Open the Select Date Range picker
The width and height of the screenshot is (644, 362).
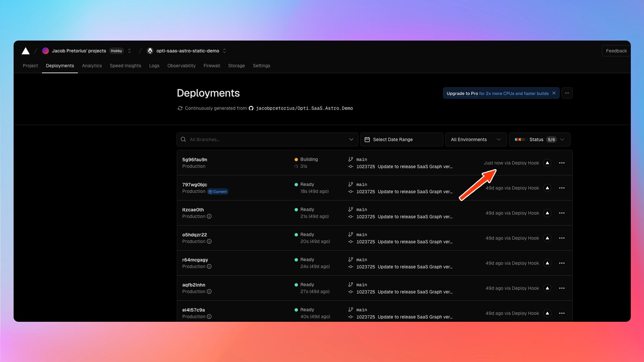tap(401, 139)
